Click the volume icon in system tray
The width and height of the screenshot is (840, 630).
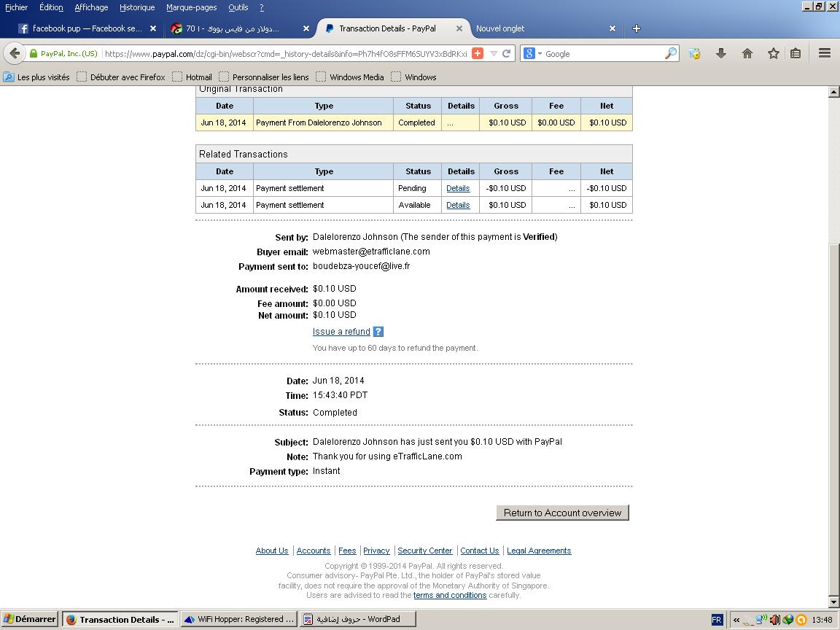774,620
